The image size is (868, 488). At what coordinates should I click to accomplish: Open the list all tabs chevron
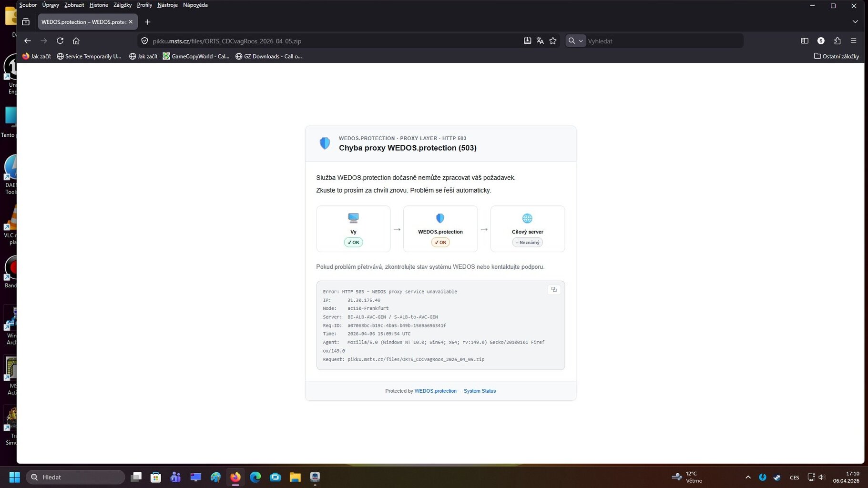855,22
